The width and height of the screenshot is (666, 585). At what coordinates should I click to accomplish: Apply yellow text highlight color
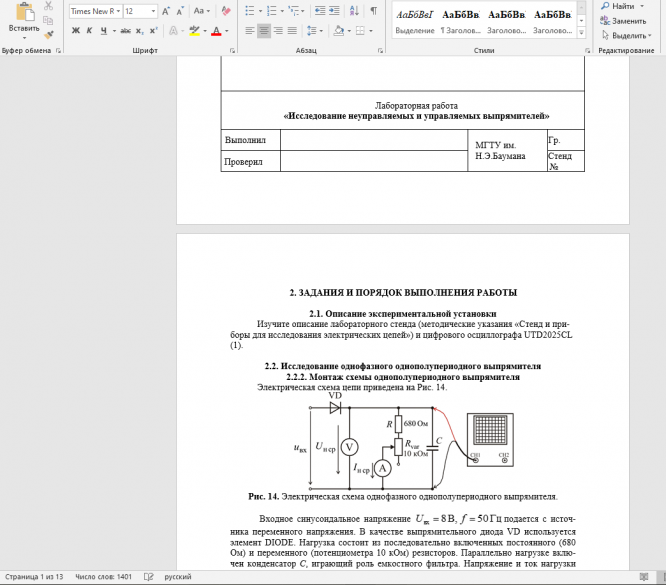click(195, 31)
